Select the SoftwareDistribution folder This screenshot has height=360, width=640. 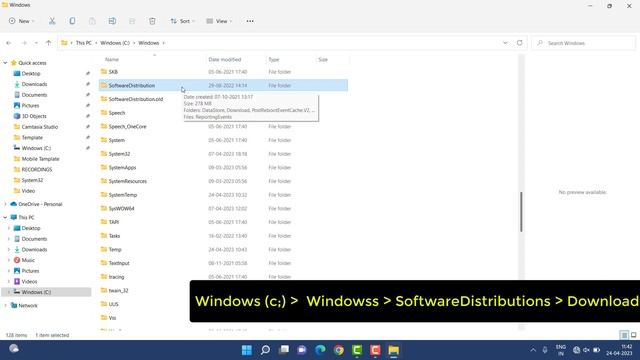[223, 85]
